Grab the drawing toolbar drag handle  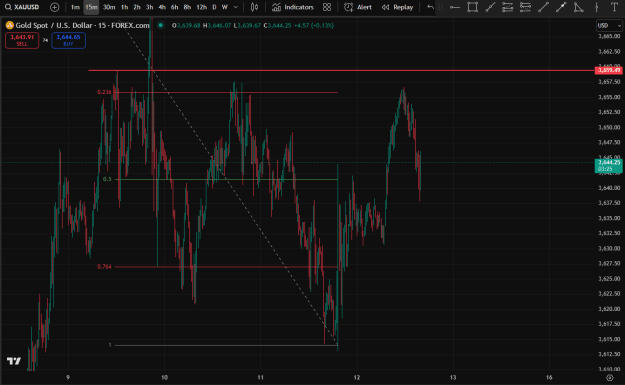(x=440, y=7)
